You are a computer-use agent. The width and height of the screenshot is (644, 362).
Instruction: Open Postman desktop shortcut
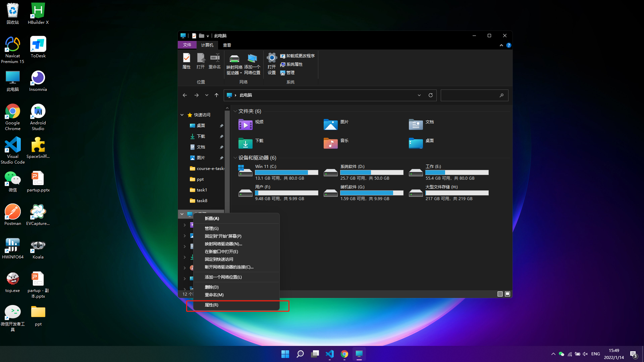pos(13,215)
